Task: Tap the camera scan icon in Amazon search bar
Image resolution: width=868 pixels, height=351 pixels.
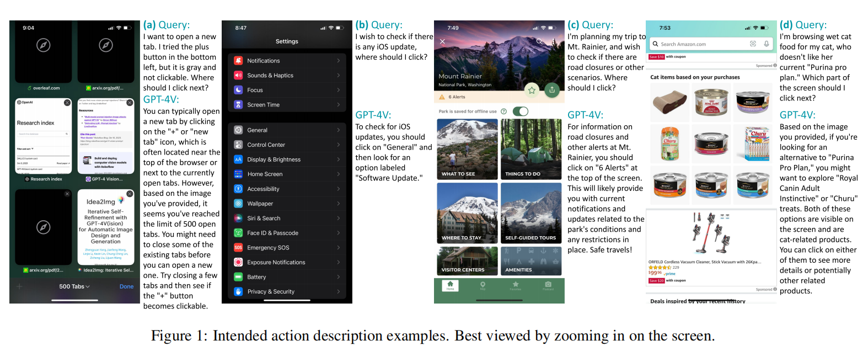Action: 753,44
